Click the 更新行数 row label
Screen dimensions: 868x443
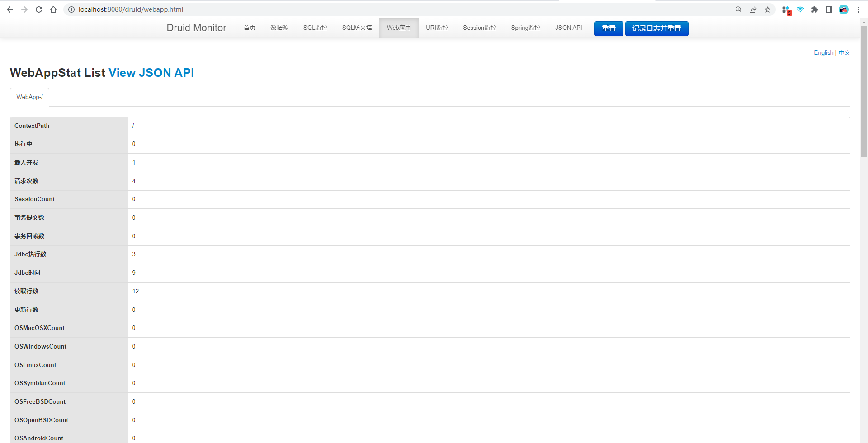pos(26,310)
